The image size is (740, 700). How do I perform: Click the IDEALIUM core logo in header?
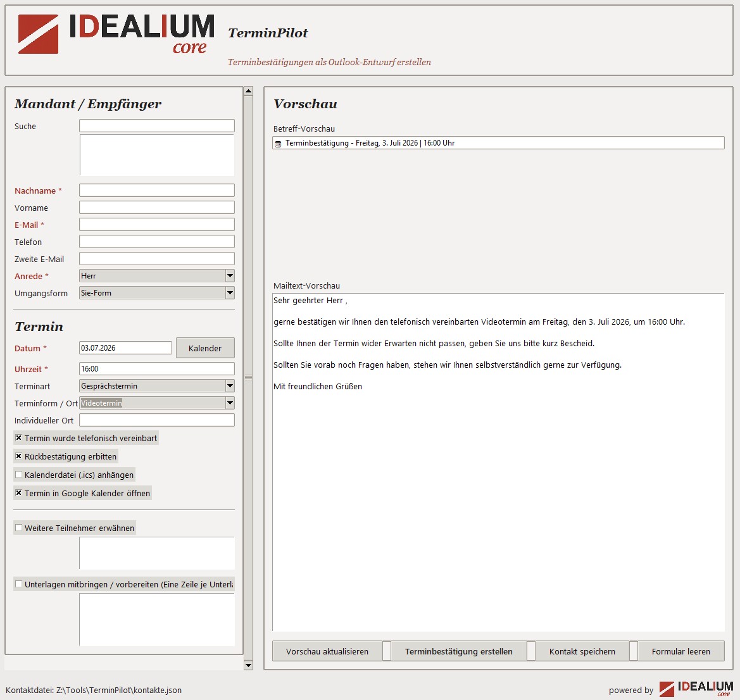click(x=116, y=34)
